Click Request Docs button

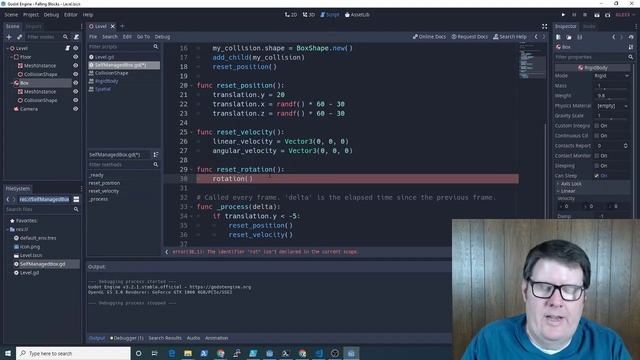[x=469, y=37]
